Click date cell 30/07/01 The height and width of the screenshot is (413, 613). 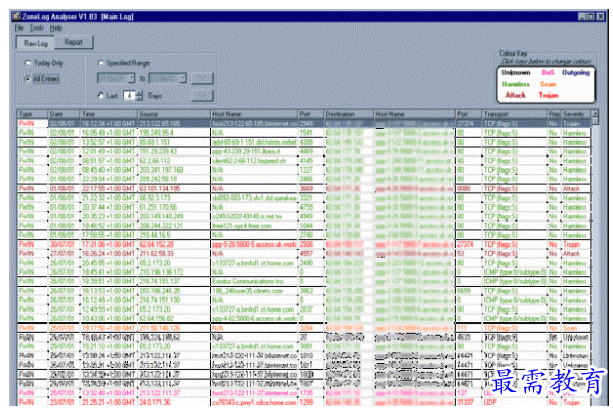click(x=64, y=244)
